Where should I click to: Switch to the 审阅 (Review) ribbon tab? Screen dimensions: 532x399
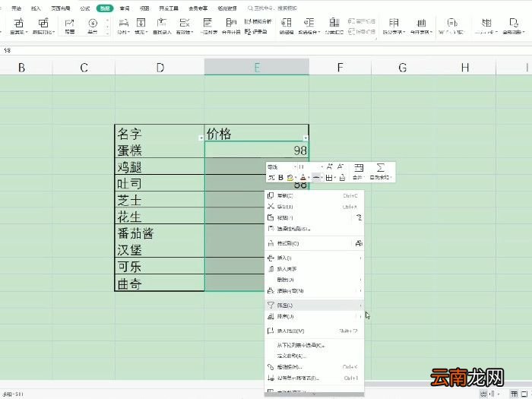[x=125, y=8]
